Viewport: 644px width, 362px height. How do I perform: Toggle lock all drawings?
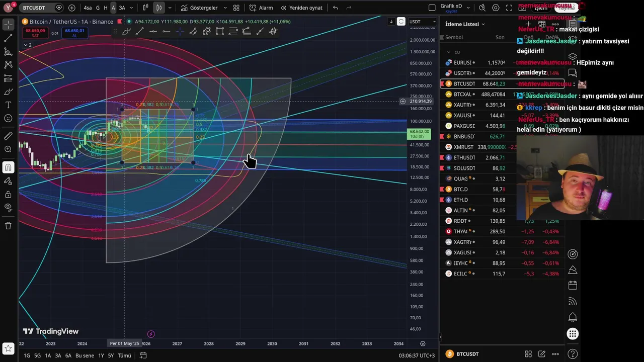pyautogui.click(x=8, y=195)
